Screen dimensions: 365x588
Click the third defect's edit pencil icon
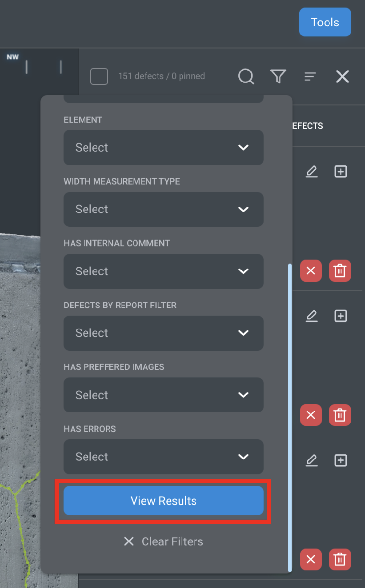[x=312, y=460]
